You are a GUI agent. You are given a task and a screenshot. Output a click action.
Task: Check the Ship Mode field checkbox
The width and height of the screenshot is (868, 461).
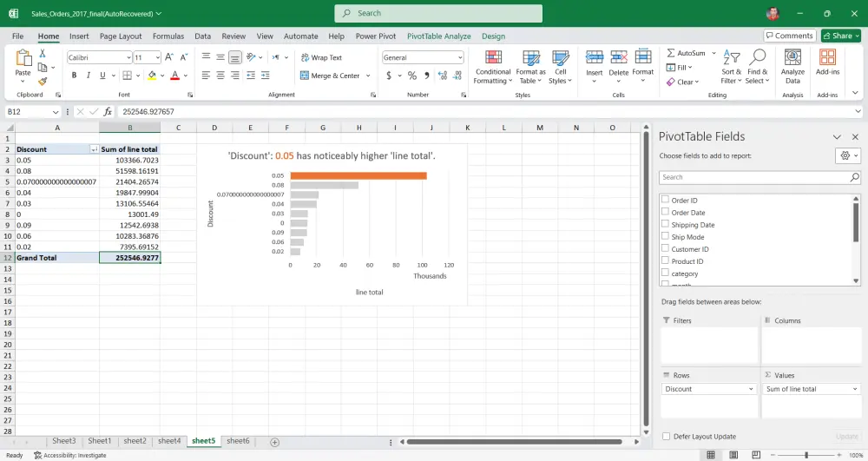666,236
